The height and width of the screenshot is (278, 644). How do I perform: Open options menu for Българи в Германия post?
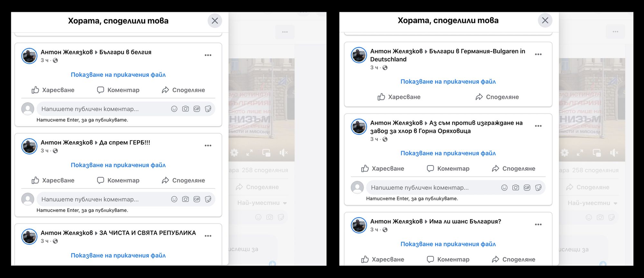pos(538,54)
